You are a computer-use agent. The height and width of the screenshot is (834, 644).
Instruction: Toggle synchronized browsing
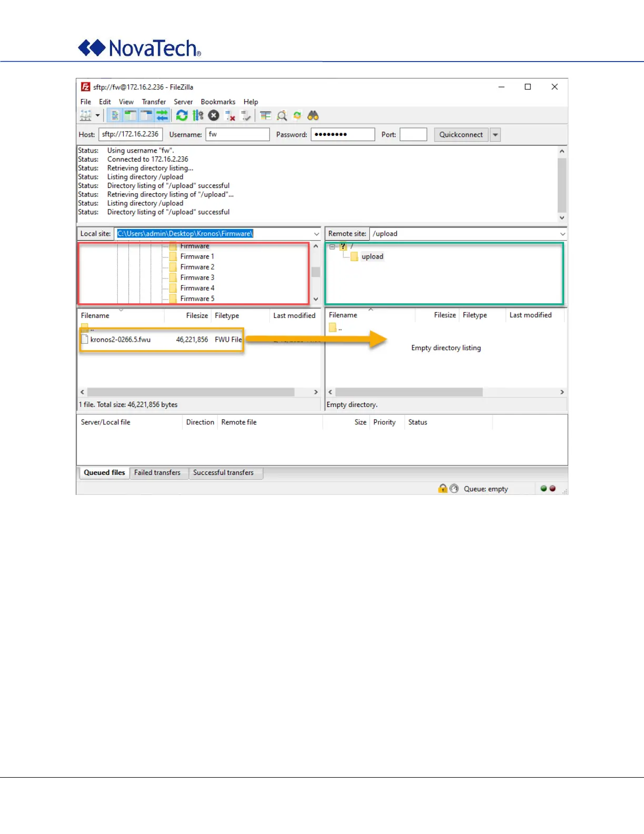[x=297, y=115]
